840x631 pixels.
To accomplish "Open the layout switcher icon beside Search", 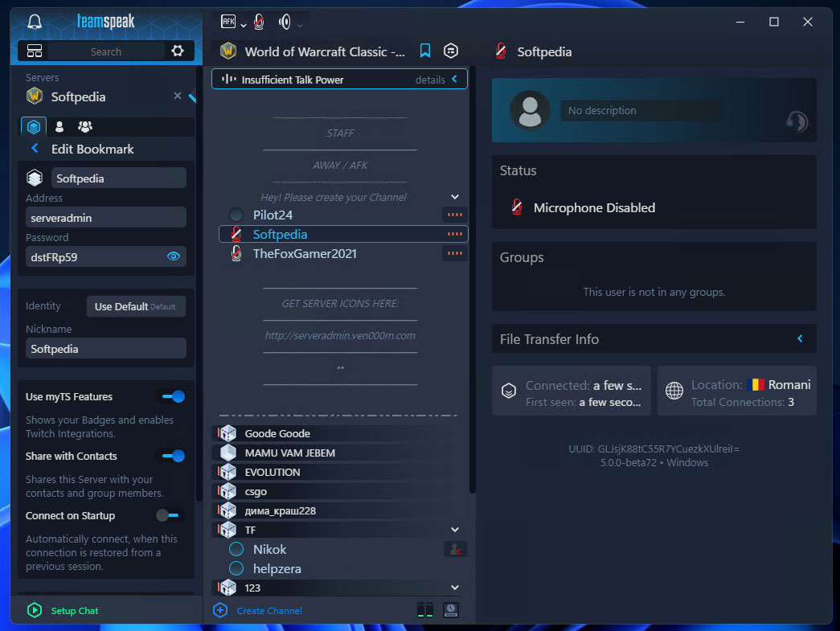I will [35, 51].
